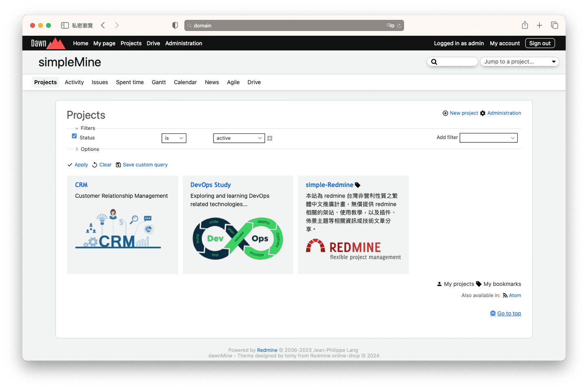Viewport: 588px width, 390px height.
Task: Open the Jump to a project dropdown
Action: tap(520, 61)
